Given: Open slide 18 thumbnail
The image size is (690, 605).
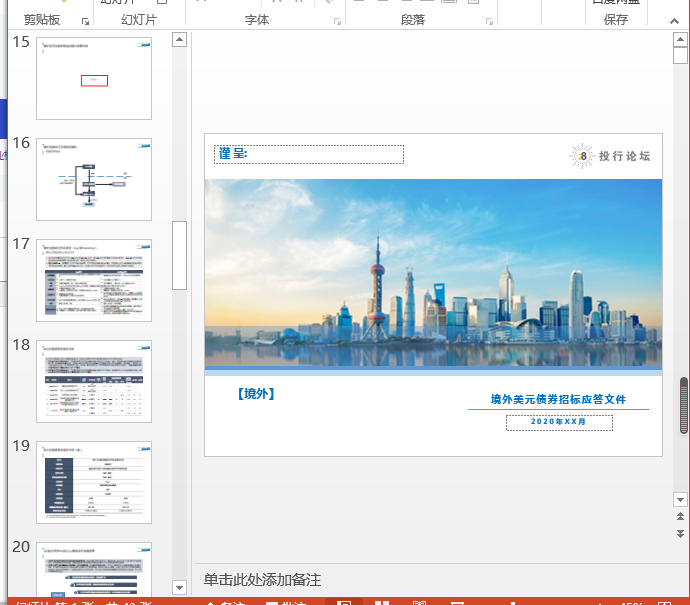Looking at the screenshot, I should pos(94,381).
